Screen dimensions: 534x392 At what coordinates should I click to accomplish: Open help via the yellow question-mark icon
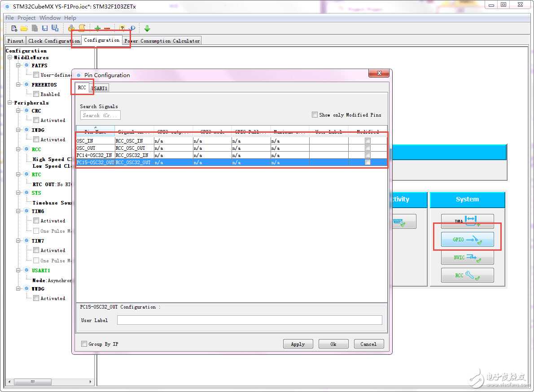122,28
